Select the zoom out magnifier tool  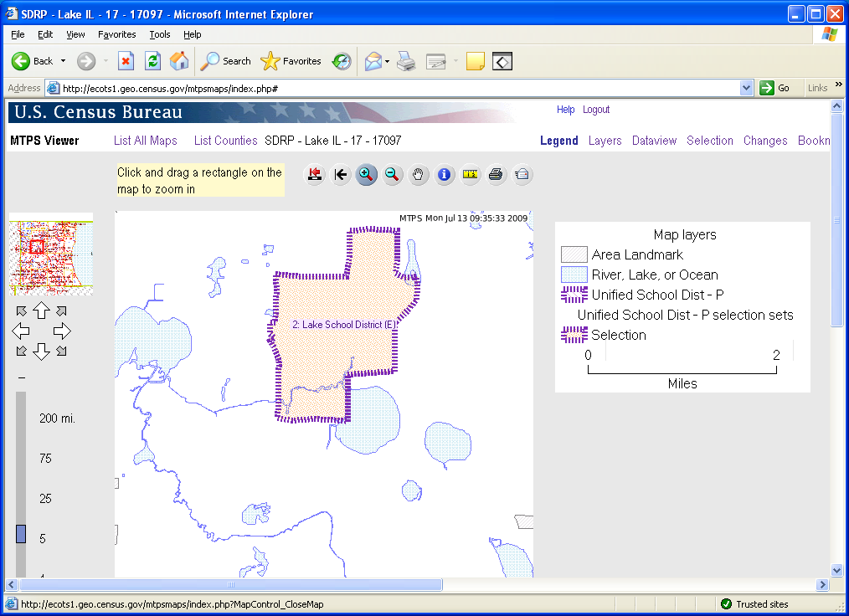[x=392, y=174]
